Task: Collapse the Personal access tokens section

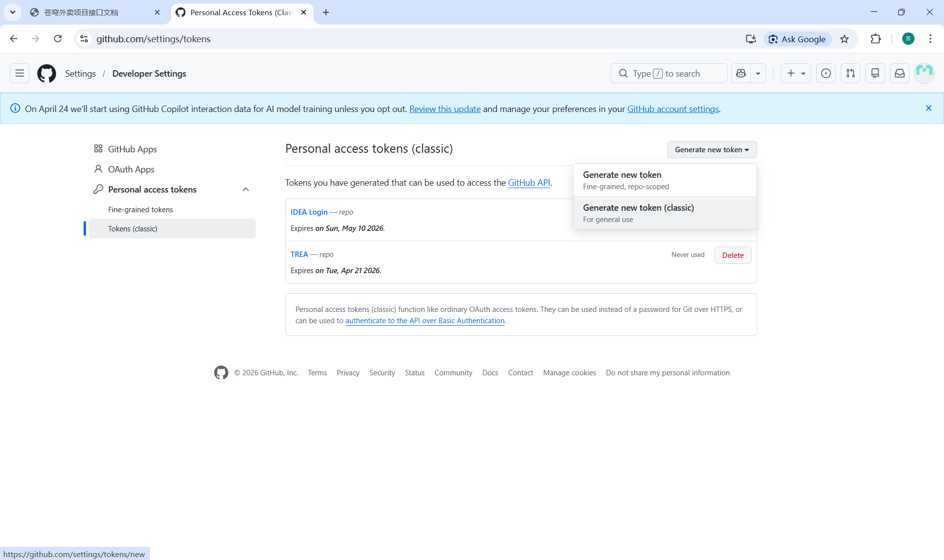Action: 246,190
